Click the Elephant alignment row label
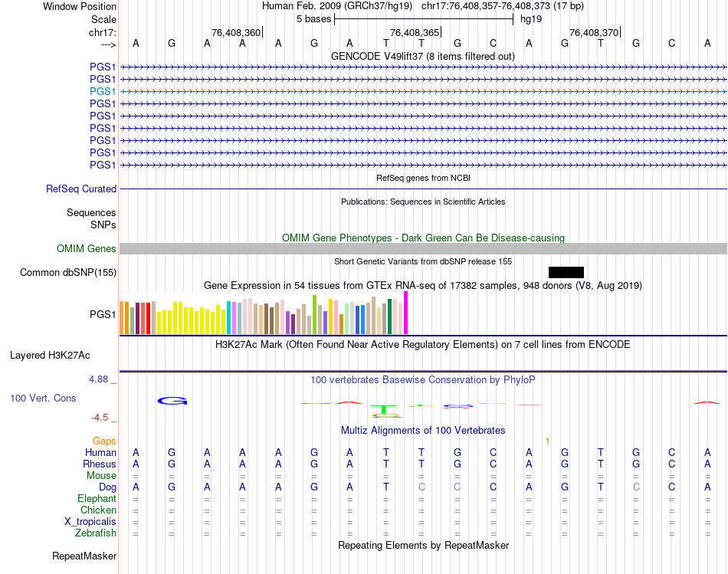 pos(97,498)
